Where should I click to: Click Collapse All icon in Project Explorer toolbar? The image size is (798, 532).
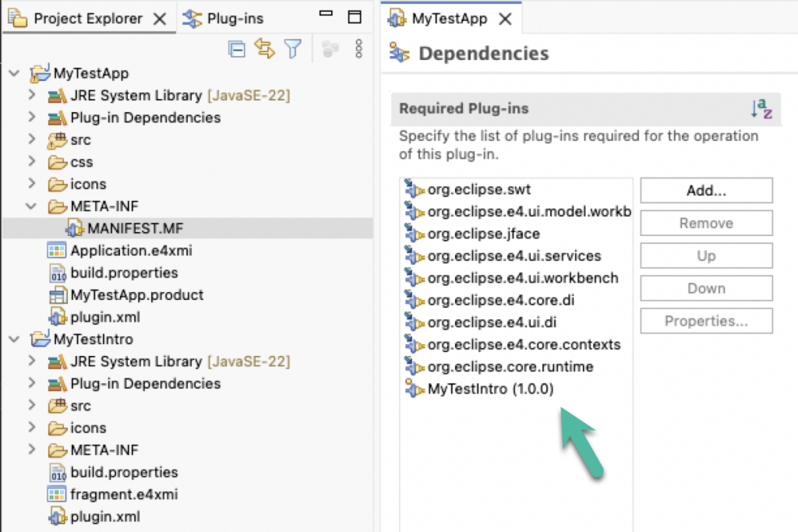click(x=237, y=49)
